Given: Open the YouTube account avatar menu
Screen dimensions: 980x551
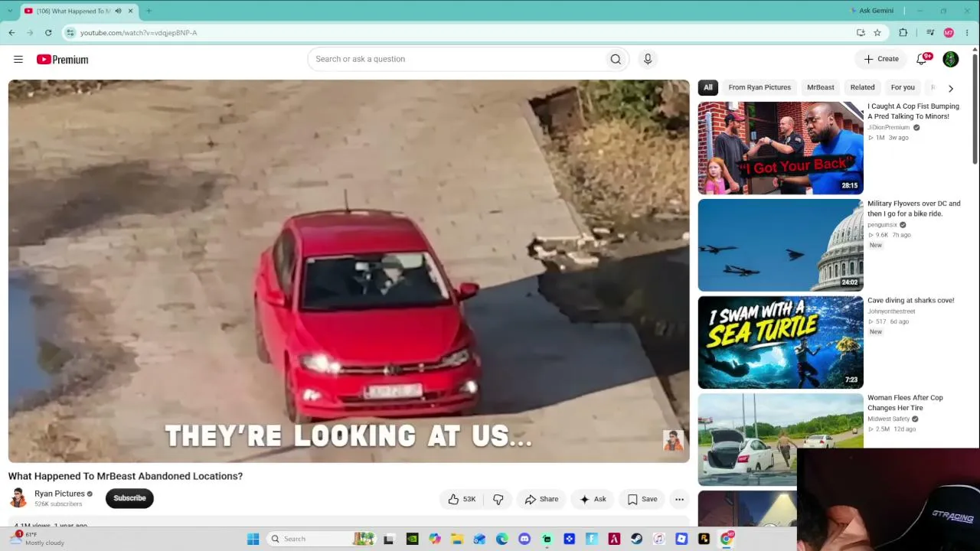Looking at the screenshot, I should [951, 59].
